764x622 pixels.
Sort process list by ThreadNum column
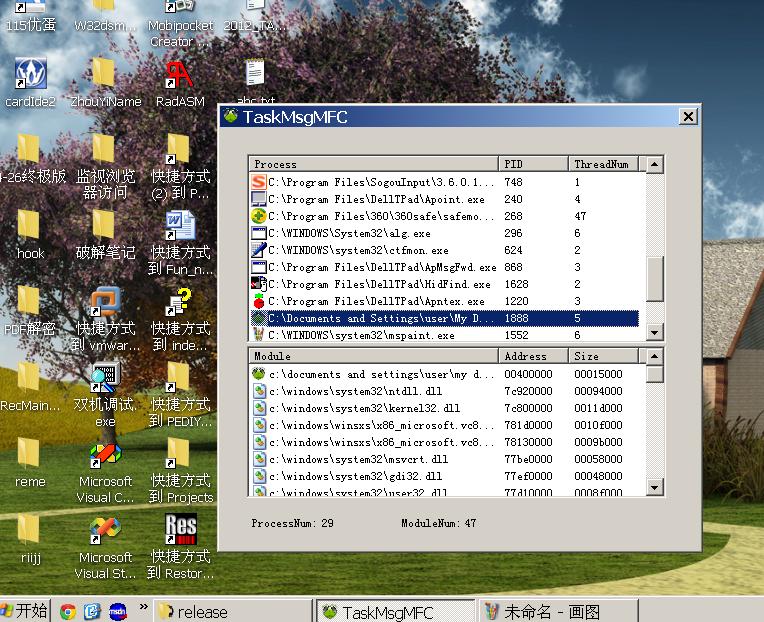(603, 164)
